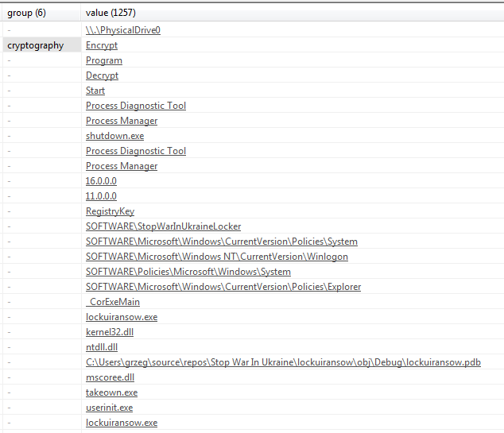Viewport: 504px width, 433px height.
Task: Click the Windows NT Winlogon registry path
Action: (x=217, y=257)
